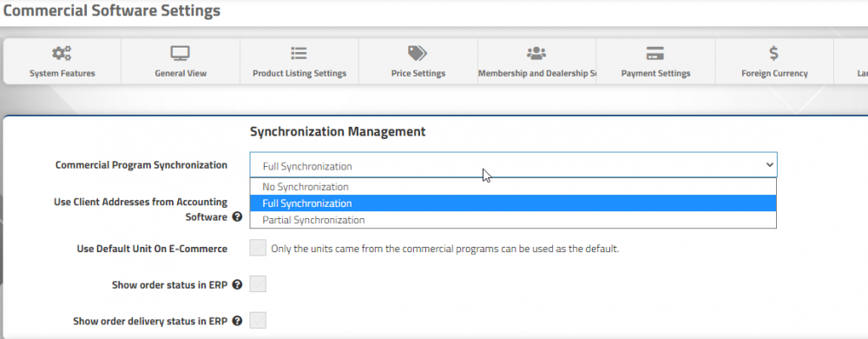Image resolution: width=868 pixels, height=339 pixels.
Task: Collapse the Commercial Program Synchronization dropdown arrow
Action: click(x=769, y=164)
